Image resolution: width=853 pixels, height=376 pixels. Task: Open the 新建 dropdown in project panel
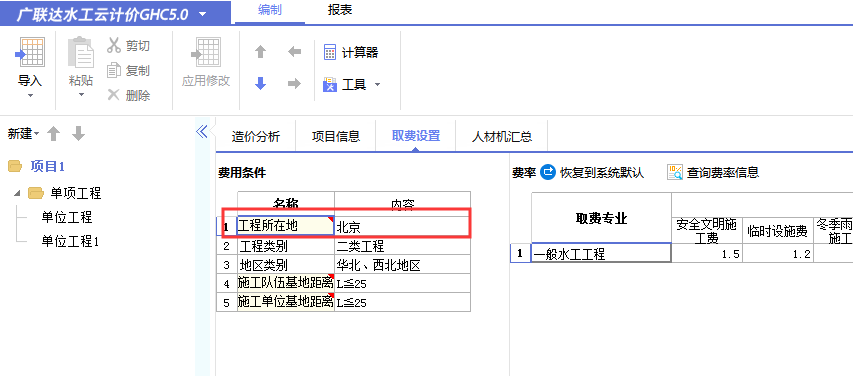23,134
